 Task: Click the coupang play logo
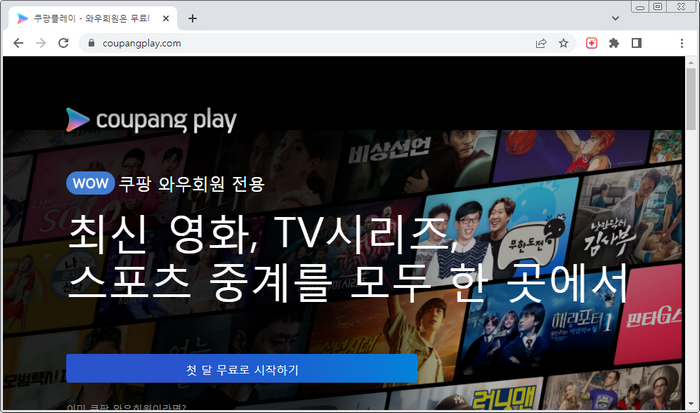(151, 120)
